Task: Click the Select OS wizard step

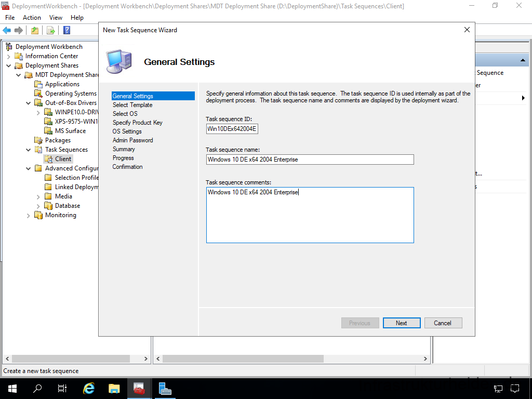Action: click(x=125, y=114)
